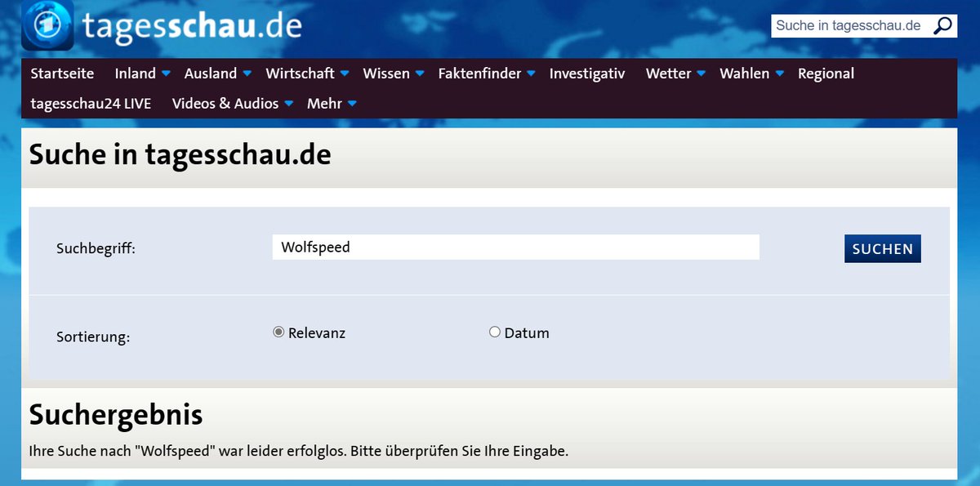Click the 'Sortierung:' label
Screen dimensions: 980x486
click(x=93, y=337)
